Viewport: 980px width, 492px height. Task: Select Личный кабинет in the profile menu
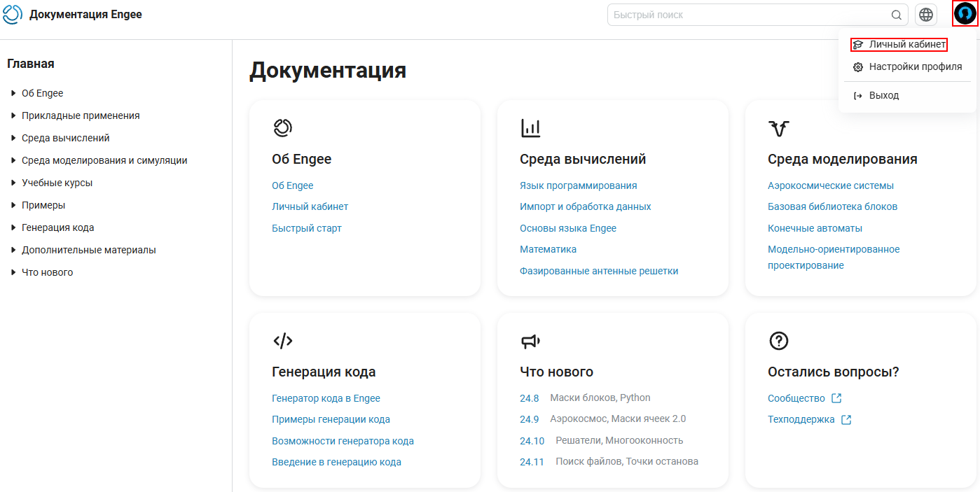[x=907, y=45]
